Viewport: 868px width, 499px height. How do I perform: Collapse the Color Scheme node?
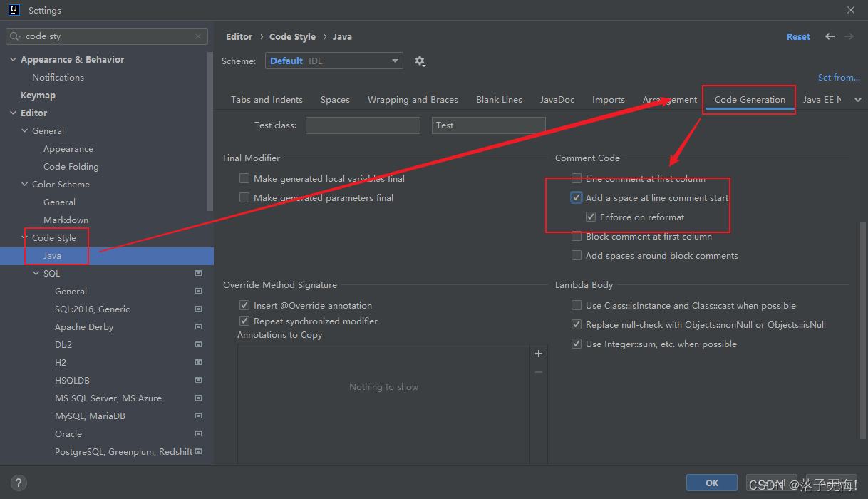[x=24, y=185]
